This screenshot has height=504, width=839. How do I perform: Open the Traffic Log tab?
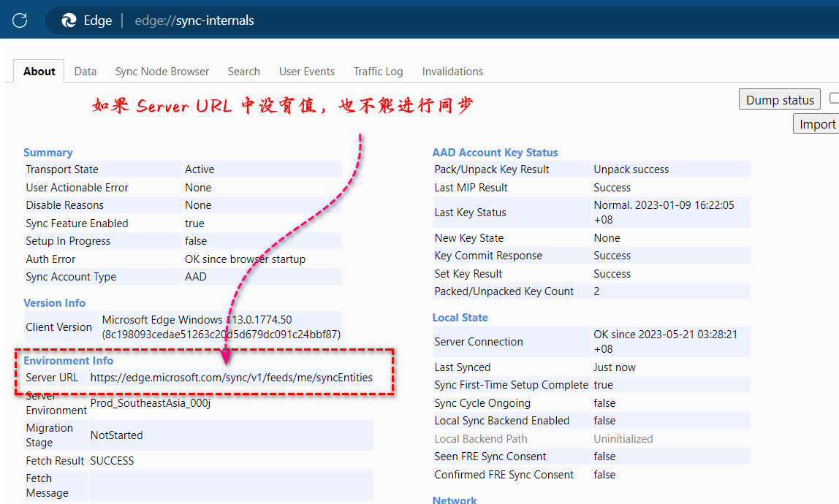378,71
